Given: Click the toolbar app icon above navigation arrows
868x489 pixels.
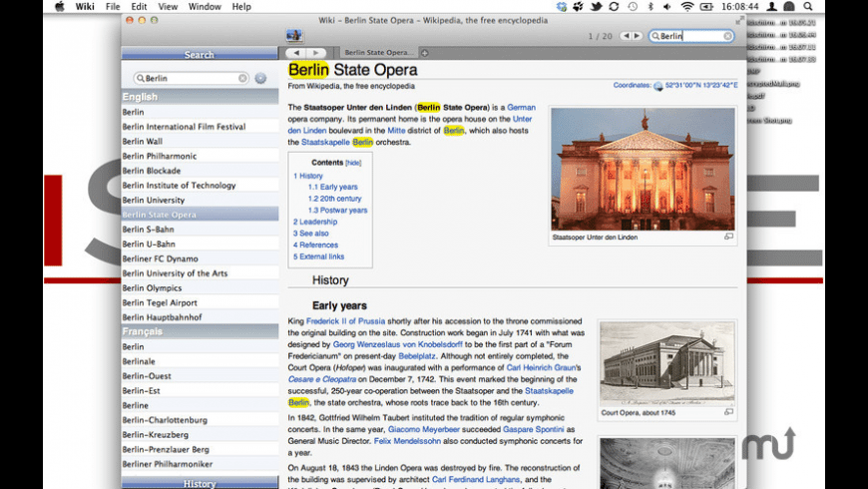Looking at the screenshot, I should (x=294, y=36).
